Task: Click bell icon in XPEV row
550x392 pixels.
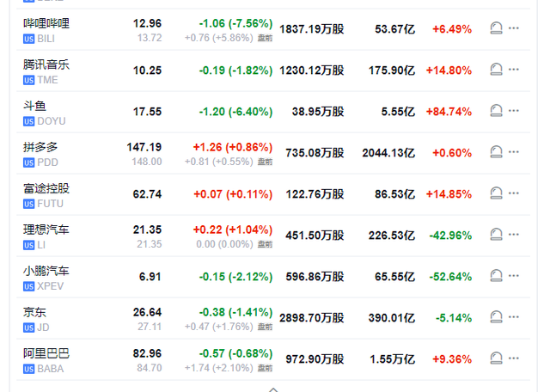Action: (496, 276)
